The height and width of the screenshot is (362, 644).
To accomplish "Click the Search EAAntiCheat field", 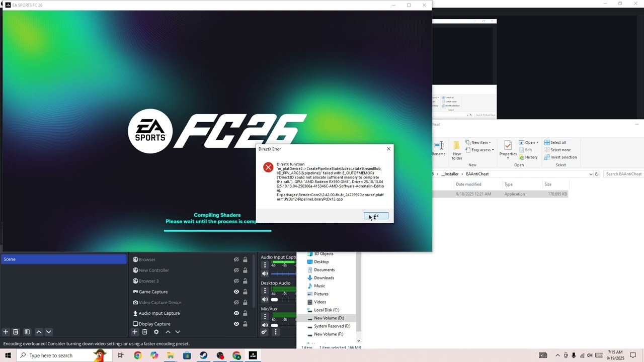I will [x=623, y=174].
